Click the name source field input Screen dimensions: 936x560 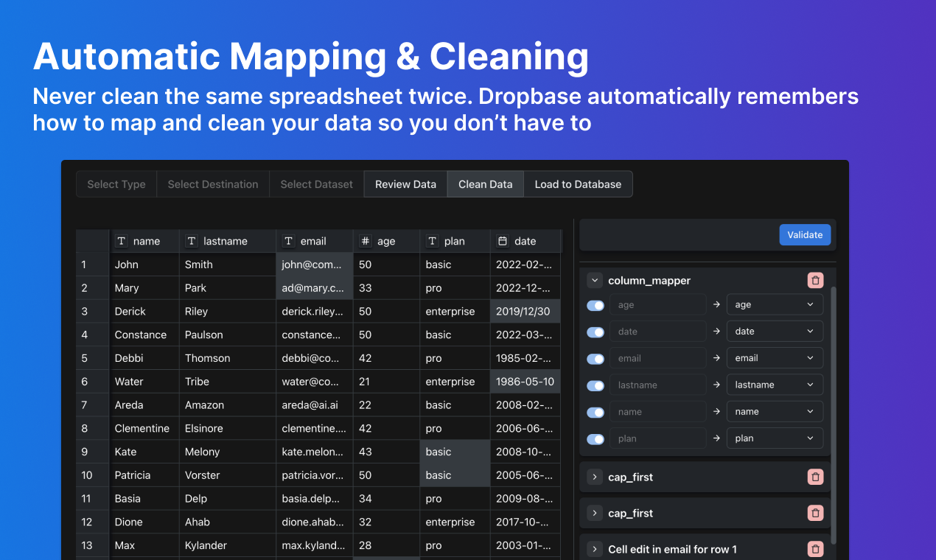coord(657,411)
